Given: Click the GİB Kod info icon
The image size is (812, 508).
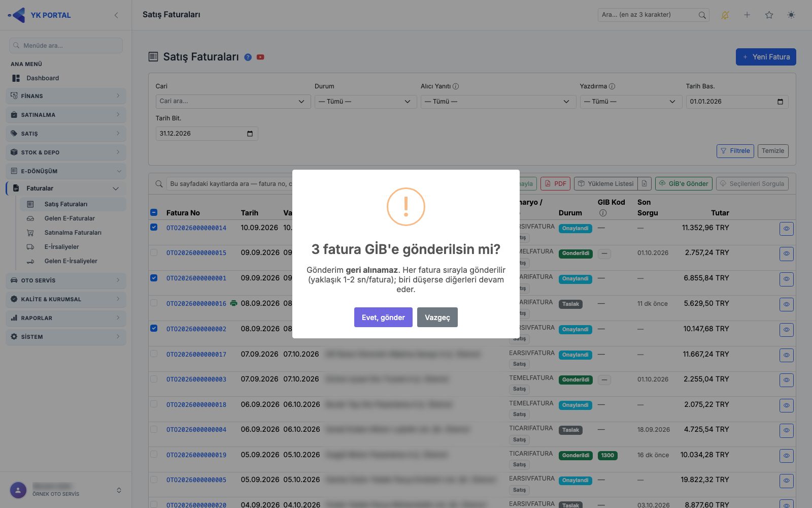Looking at the screenshot, I should coord(603,213).
